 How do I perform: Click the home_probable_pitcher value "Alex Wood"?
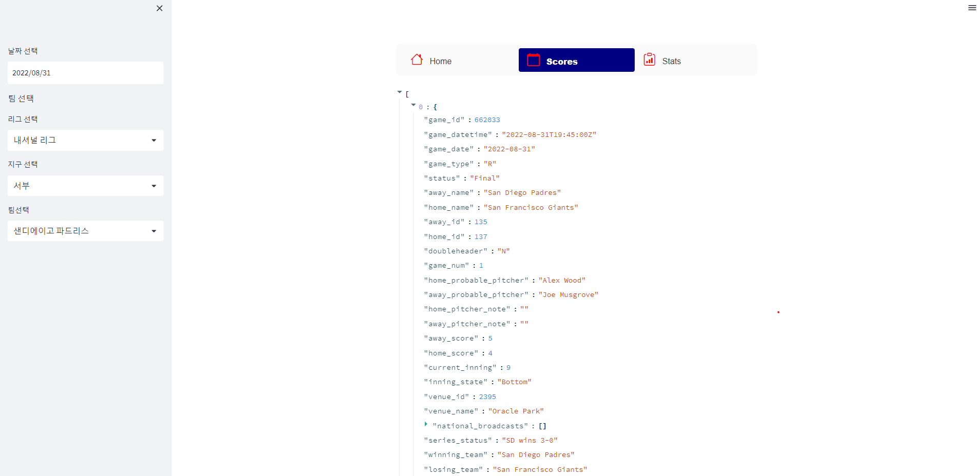point(562,281)
